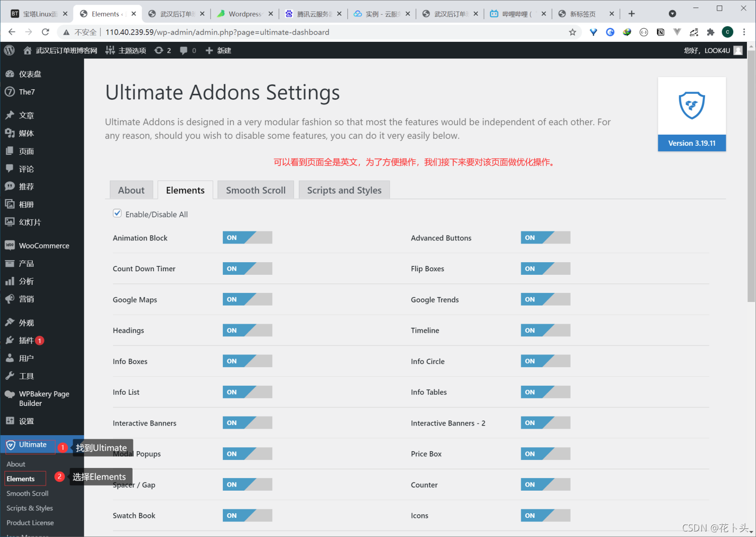Toggle the Flip Boxes switch
The height and width of the screenshot is (537, 756).
(x=545, y=268)
